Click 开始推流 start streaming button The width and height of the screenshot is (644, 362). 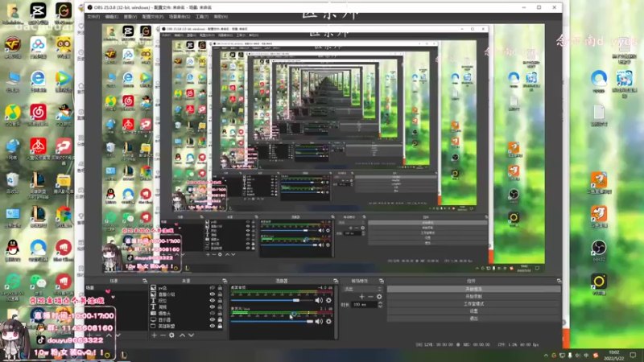pos(473,289)
